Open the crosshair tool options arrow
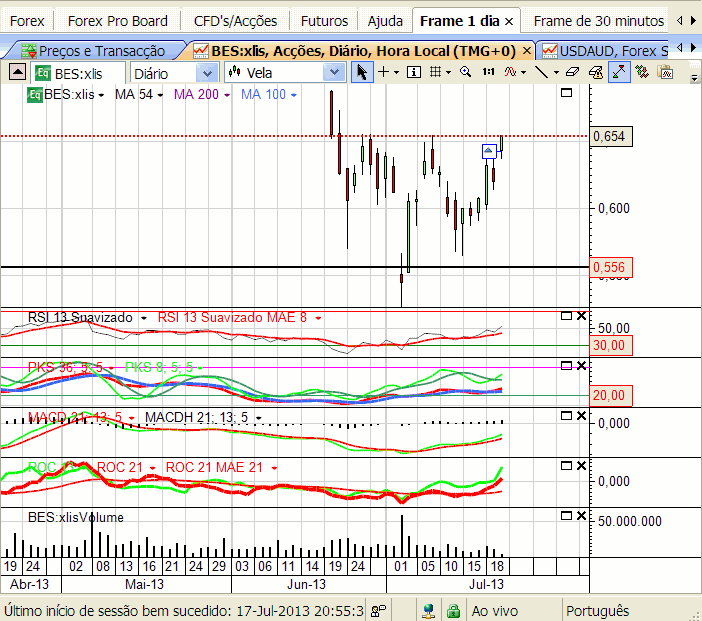 (x=397, y=73)
